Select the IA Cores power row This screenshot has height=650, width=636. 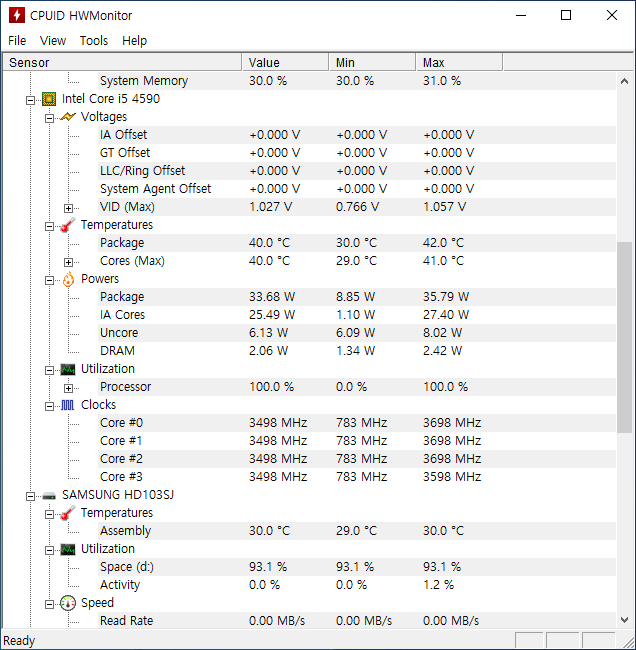(x=357, y=315)
